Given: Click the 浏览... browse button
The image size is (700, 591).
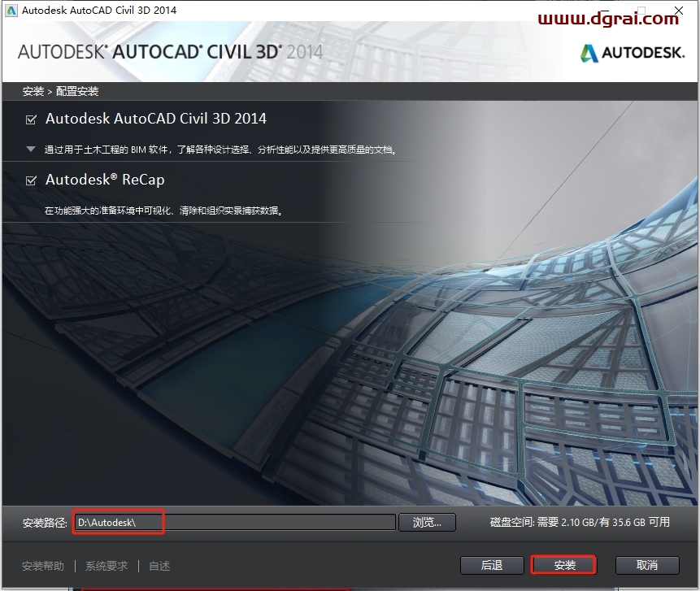Looking at the screenshot, I should pos(427,522).
